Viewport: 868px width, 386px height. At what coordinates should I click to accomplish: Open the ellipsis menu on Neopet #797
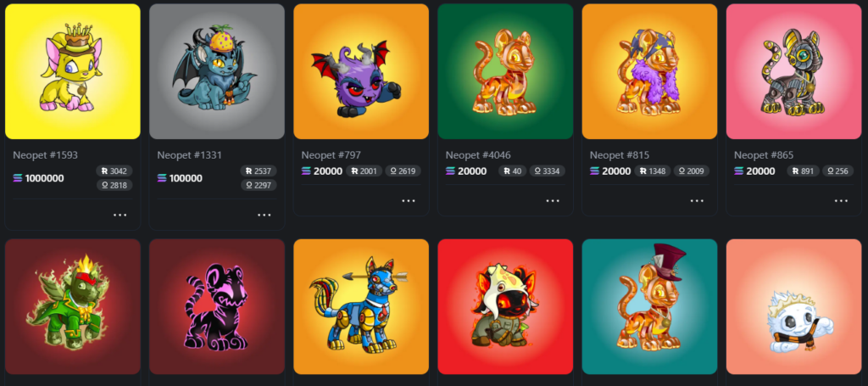[409, 200]
